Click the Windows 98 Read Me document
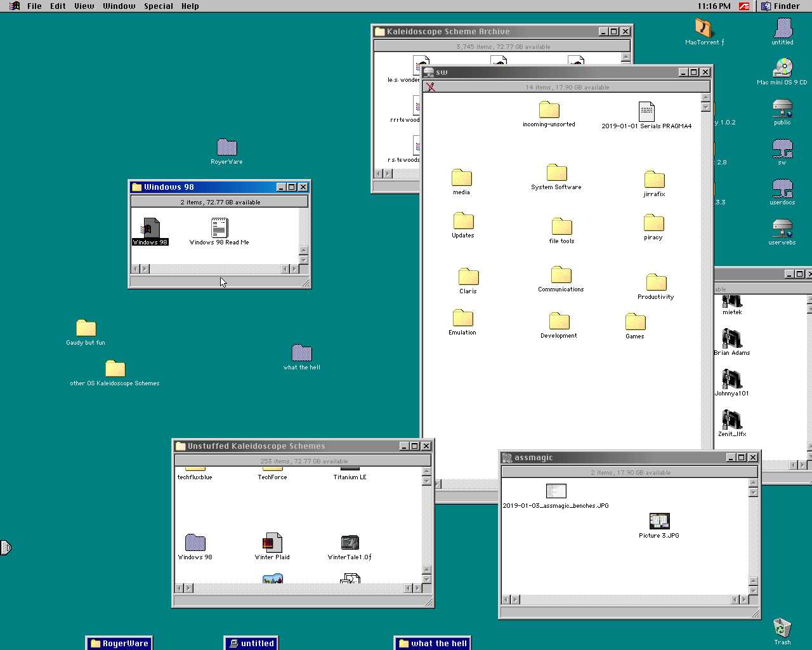This screenshot has height=650, width=812. click(x=219, y=228)
